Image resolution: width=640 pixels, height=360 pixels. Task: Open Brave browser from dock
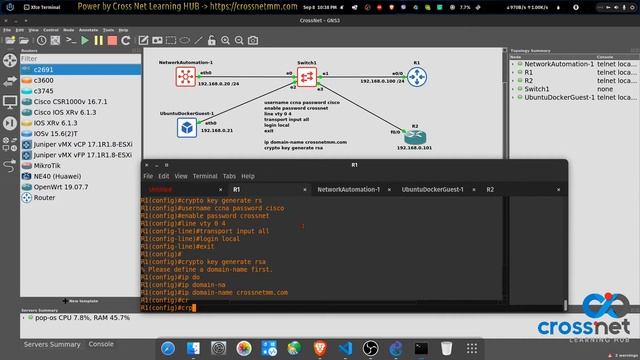[320, 348]
